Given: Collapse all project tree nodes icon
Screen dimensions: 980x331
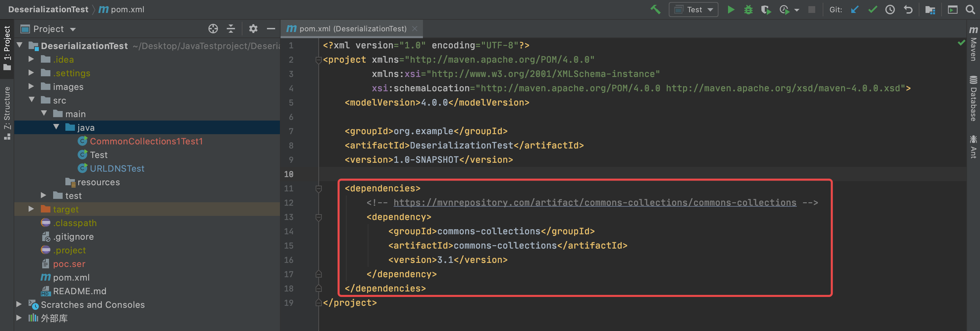Looking at the screenshot, I should (x=231, y=29).
